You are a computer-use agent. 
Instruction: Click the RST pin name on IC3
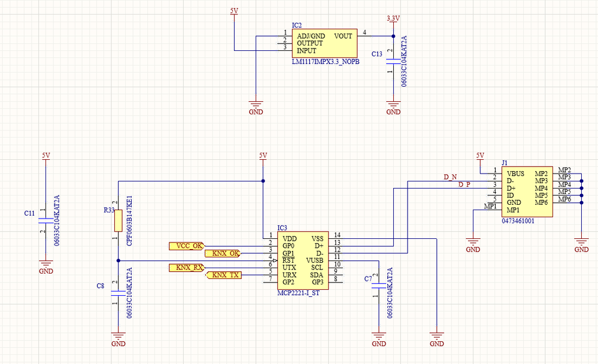289,260
